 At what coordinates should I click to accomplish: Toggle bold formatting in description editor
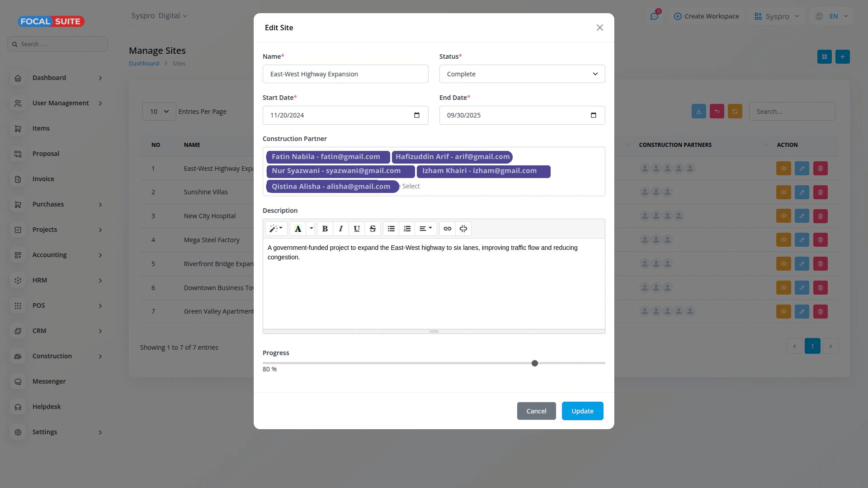[325, 229]
